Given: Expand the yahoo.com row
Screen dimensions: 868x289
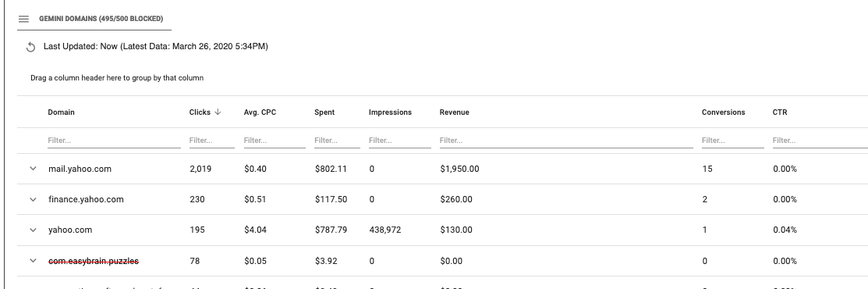Looking at the screenshot, I should pyautogui.click(x=33, y=230).
